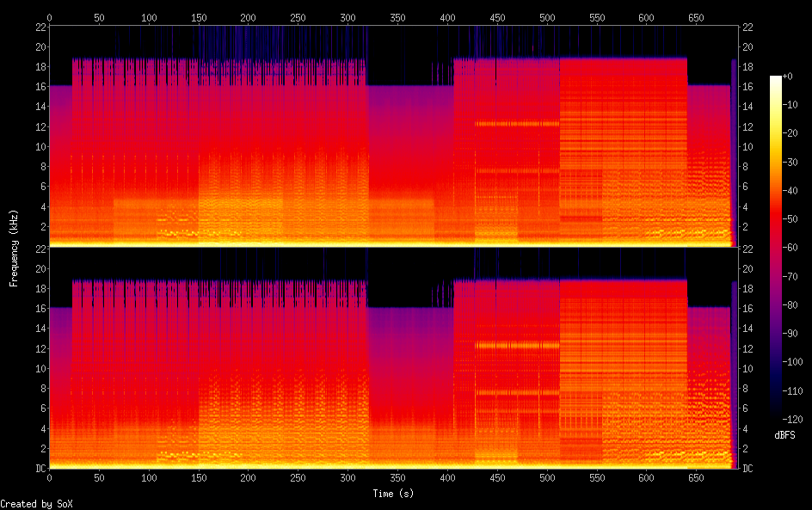Image resolution: width=812 pixels, height=510 pixels.
Task: Click the "150" tick label on the top time axis
Action: 199,17
